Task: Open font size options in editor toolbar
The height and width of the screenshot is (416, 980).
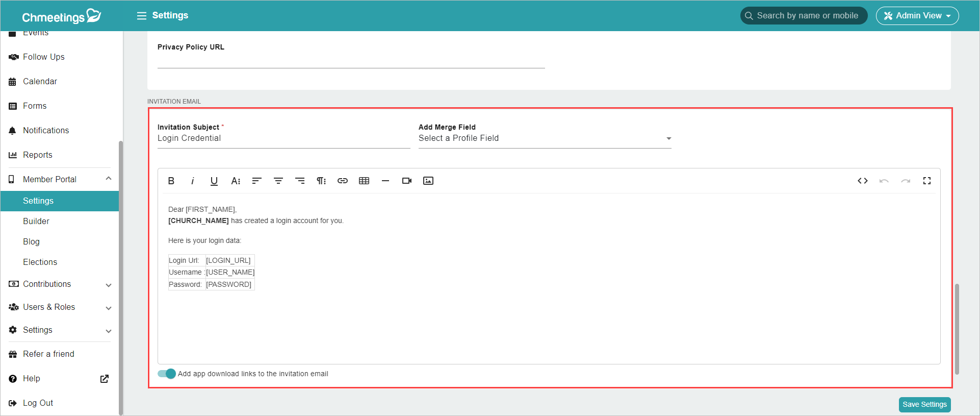Action: pos(236,181)
